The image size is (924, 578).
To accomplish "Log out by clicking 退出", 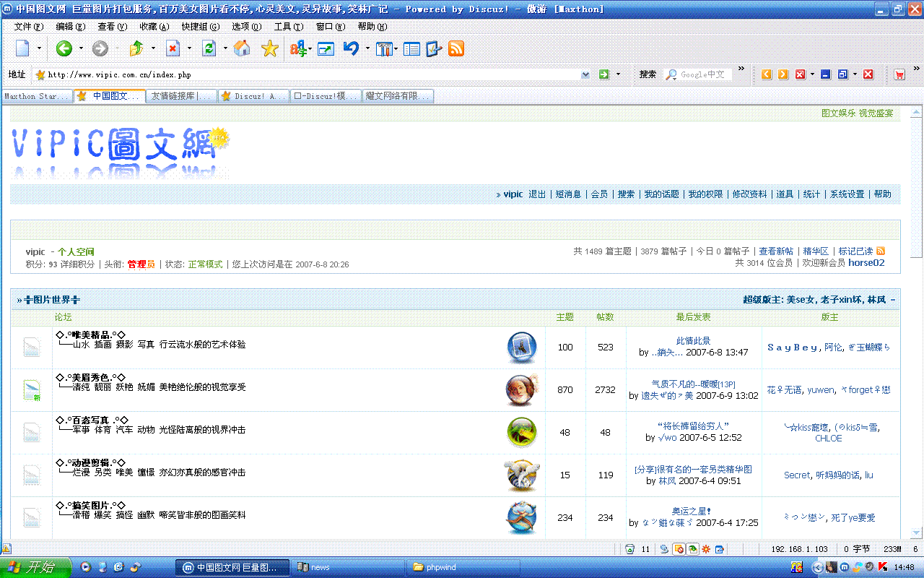I will (x=536, y=194).
